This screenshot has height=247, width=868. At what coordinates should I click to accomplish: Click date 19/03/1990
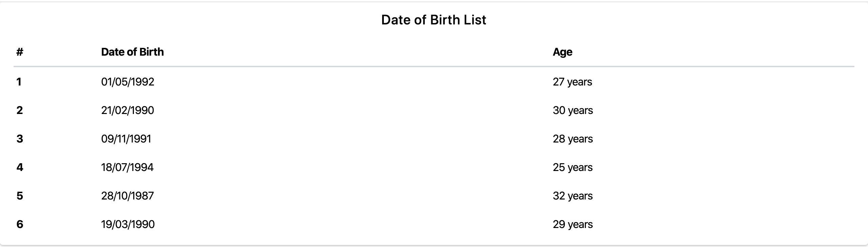128,224
